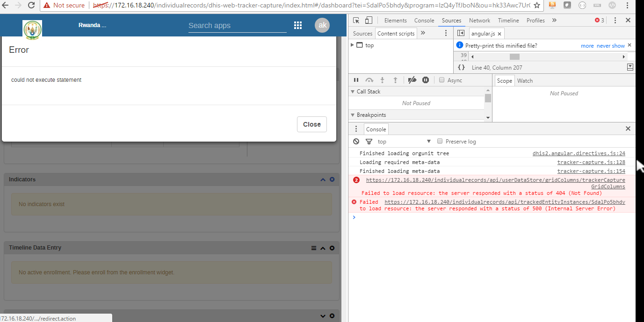Open the console context dropdown

(x=428, y=142)
